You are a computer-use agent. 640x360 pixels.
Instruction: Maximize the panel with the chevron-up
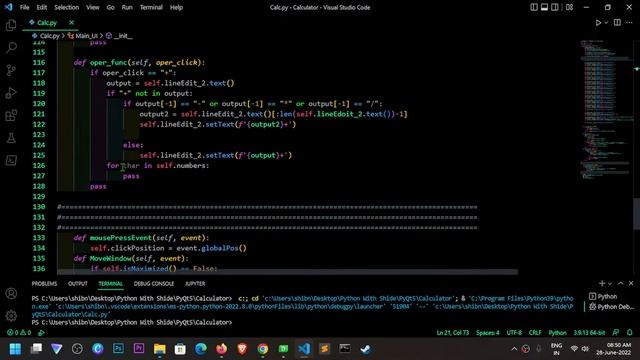[620, 283]
